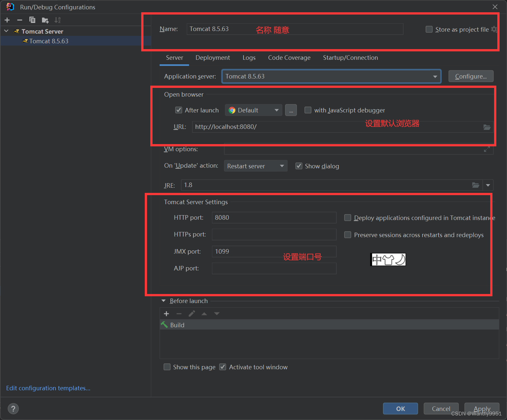Open the Default browser dropdown
The width and height of the screenshot is (507, 420).
point(254,110)
